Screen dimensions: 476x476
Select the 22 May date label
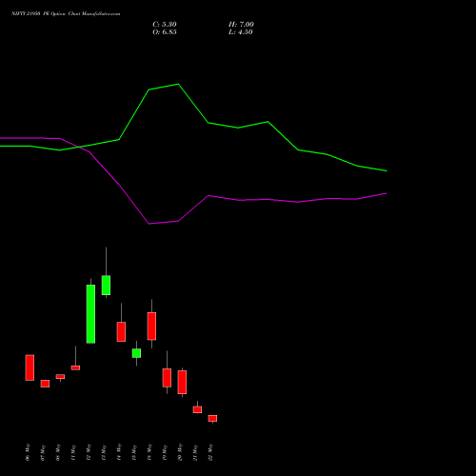point(210,452)
